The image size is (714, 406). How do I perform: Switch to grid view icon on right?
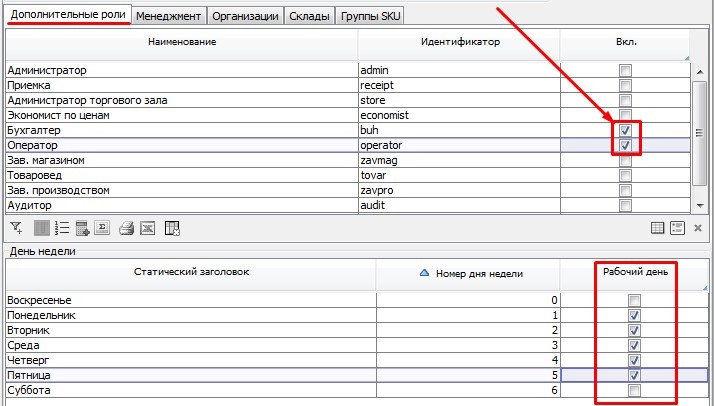pyautogui.click(x=658, y=228)
